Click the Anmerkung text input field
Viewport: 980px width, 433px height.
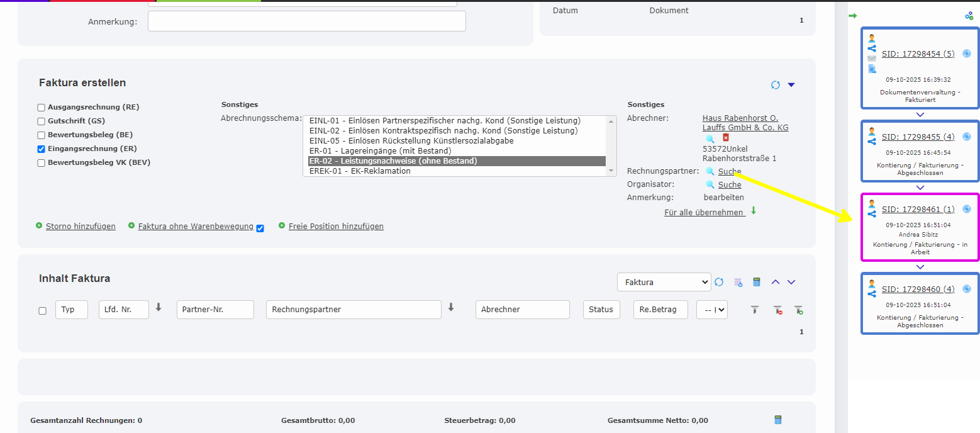coord(306,21)
